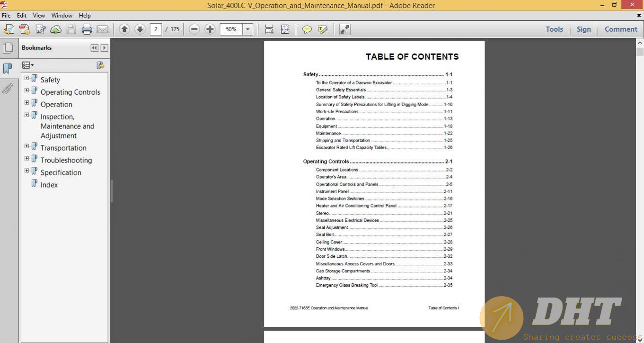Zoom in using the plus icon
This screenshot has height=343, width=644.
tap(210, 29)
